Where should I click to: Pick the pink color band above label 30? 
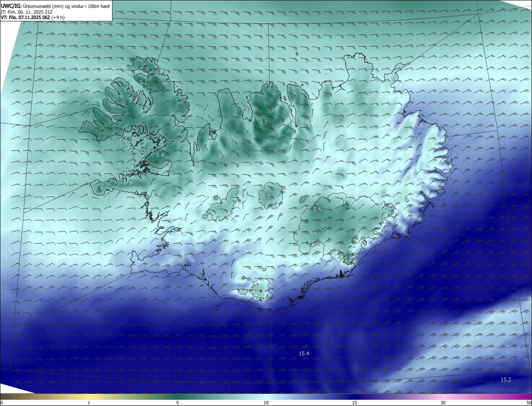pos(443,396)
